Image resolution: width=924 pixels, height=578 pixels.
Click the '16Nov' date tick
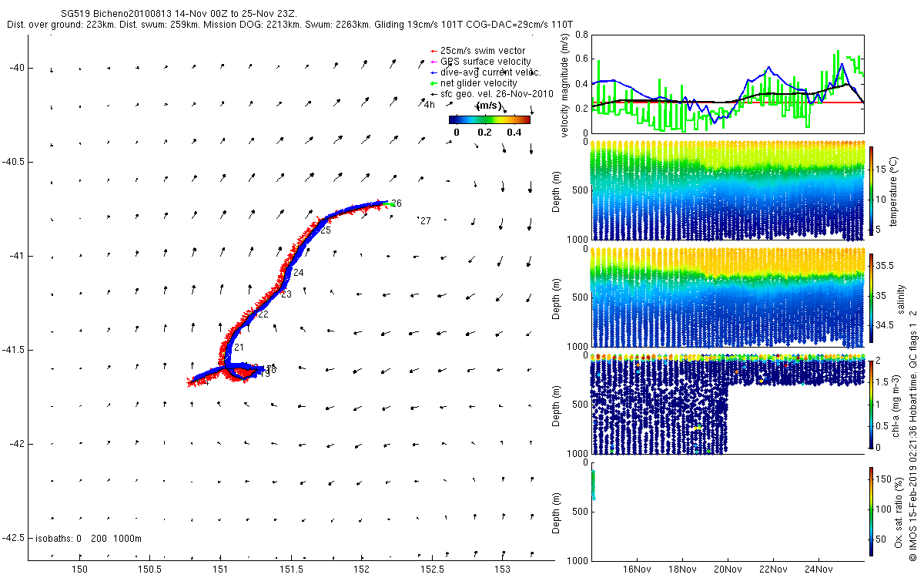[x=638, y=570]
